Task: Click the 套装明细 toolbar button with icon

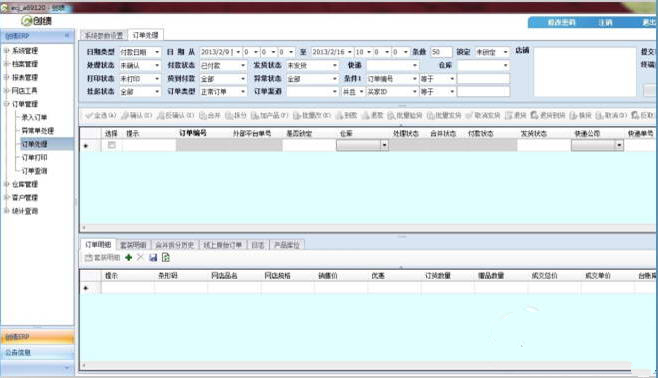Action: click(103, 258)
